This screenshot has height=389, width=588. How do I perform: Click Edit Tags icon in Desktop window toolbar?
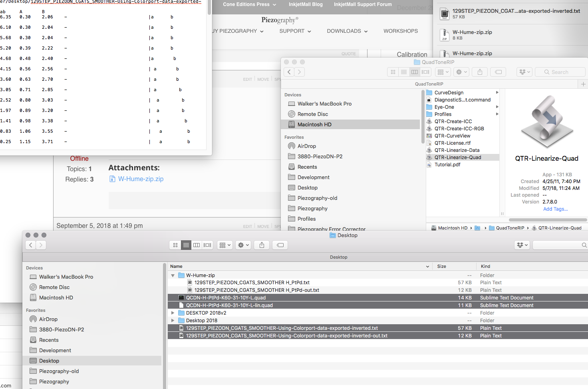280,245
